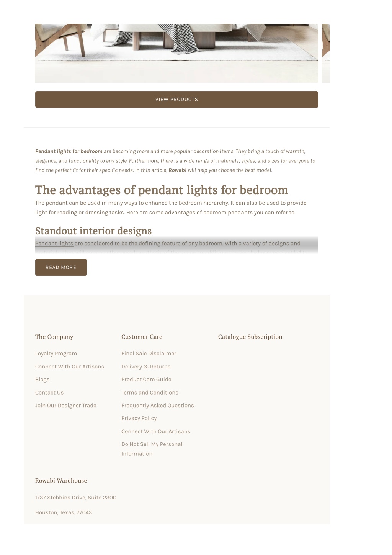
Task: Open the Product Care Guide
Action: point(146,380)
